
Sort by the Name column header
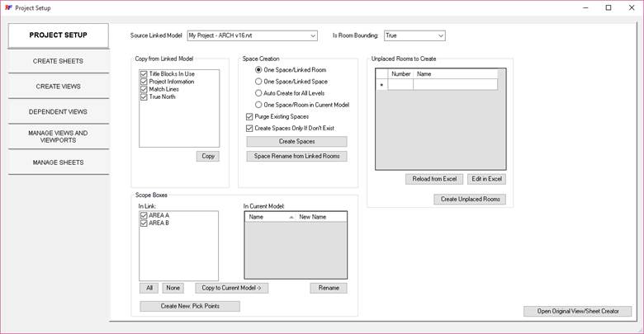pyautogui.click(x=268, y=217)
